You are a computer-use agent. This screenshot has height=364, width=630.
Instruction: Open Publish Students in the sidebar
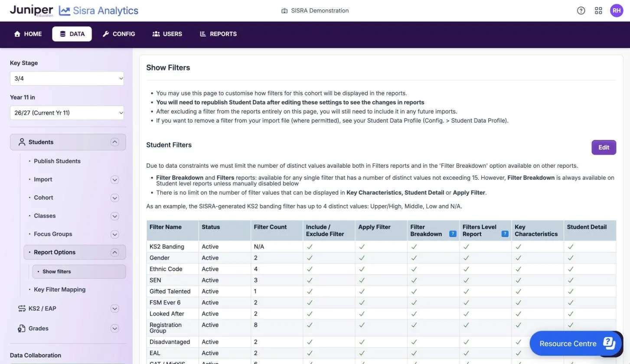pos(57,161)
